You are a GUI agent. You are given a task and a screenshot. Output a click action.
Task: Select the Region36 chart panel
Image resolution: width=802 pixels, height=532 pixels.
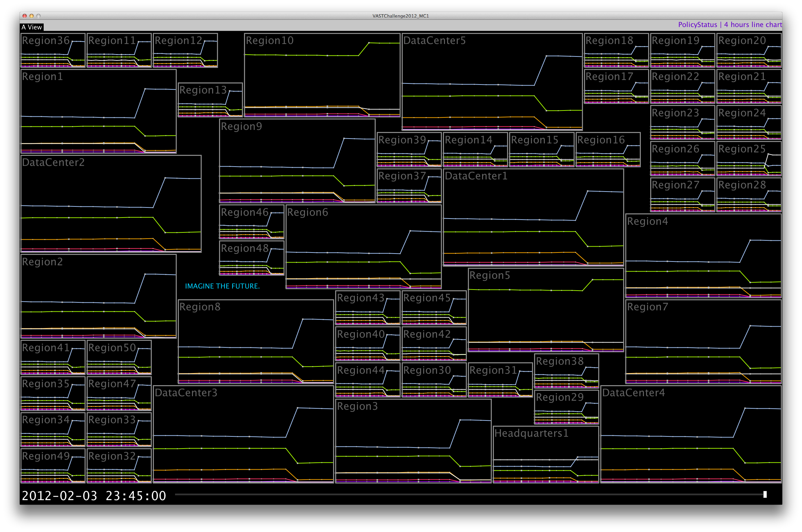(x=53, y=51)
